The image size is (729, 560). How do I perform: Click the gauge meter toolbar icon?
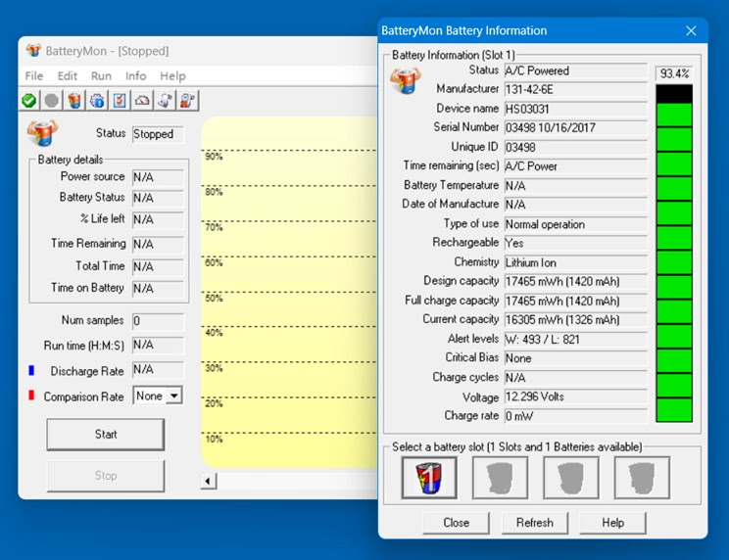142,100
